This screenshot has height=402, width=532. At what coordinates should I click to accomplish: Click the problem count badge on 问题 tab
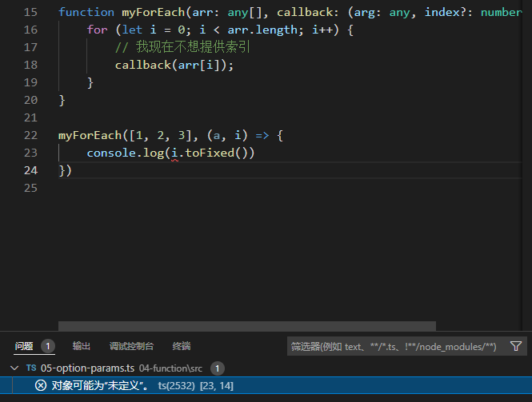coord(47,346)
